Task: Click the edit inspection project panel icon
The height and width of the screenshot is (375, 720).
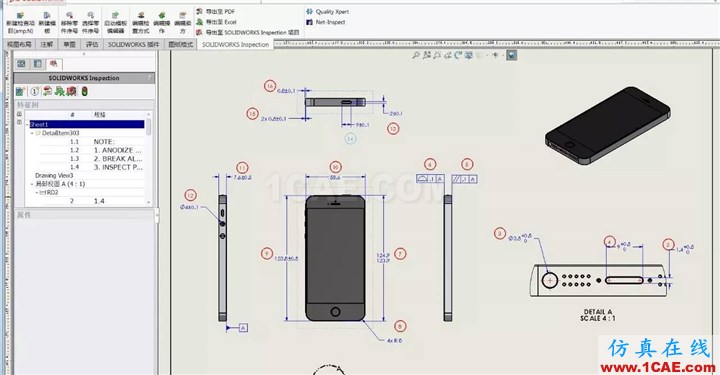Action: pyautogui.click(x=20, y=91)
